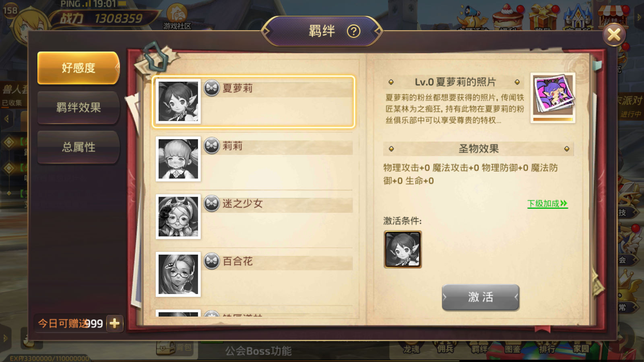644x362 pixels.
Task: Tap the 激活条件 required character icon
Action: (x=403, y=249)
